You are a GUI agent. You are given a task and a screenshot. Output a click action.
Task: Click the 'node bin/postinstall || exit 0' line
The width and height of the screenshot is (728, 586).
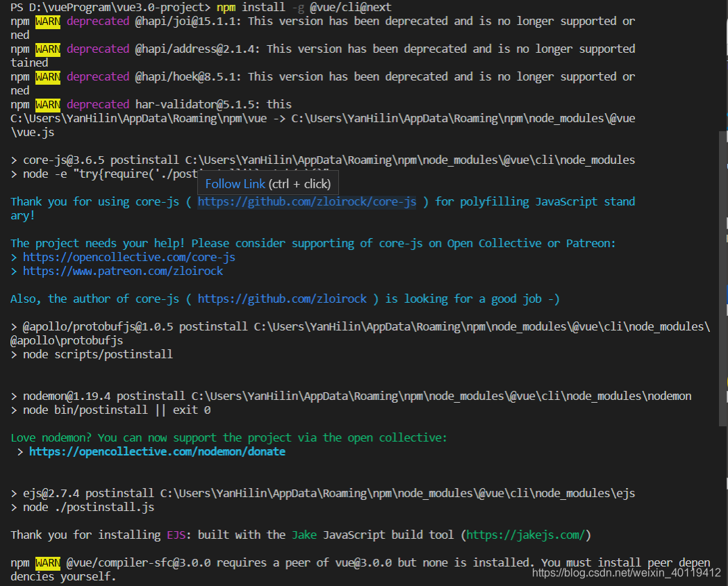(110, 410)
